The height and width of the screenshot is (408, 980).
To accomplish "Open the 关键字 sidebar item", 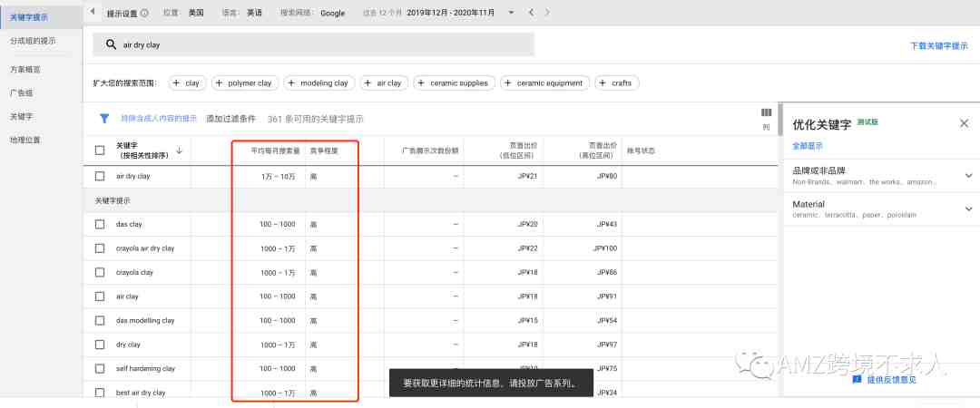I will (x=21, y=116).
